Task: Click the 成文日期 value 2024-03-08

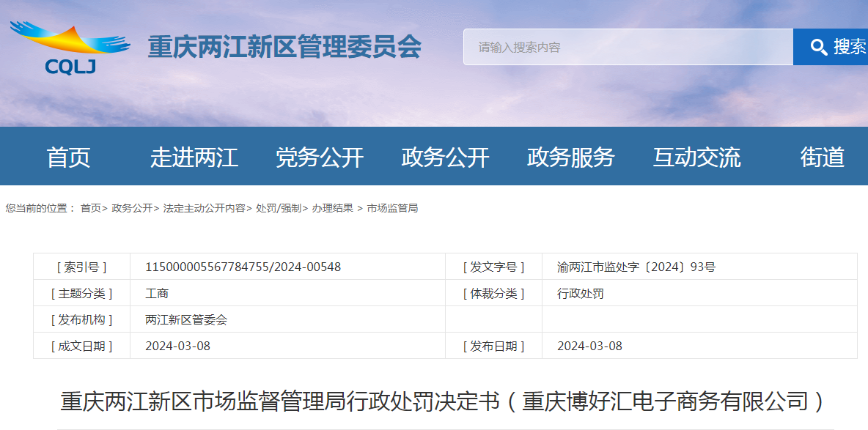Action: 177,346
